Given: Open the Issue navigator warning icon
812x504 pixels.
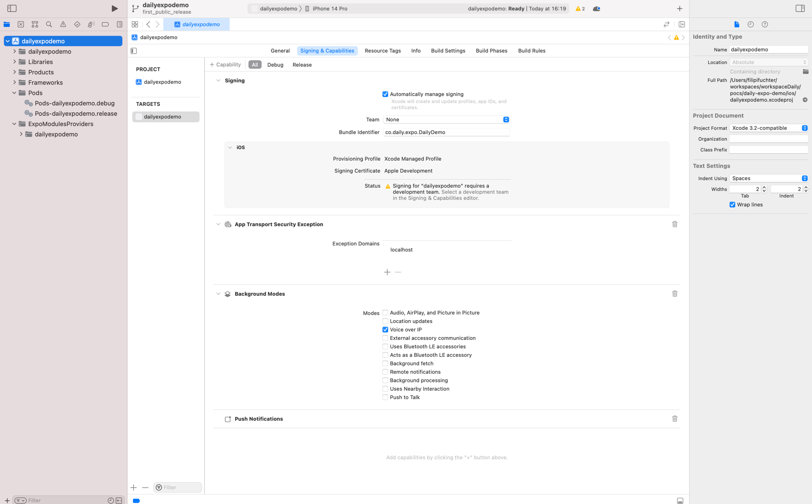Looking at the screenshot, I should (x=63, y=24).
